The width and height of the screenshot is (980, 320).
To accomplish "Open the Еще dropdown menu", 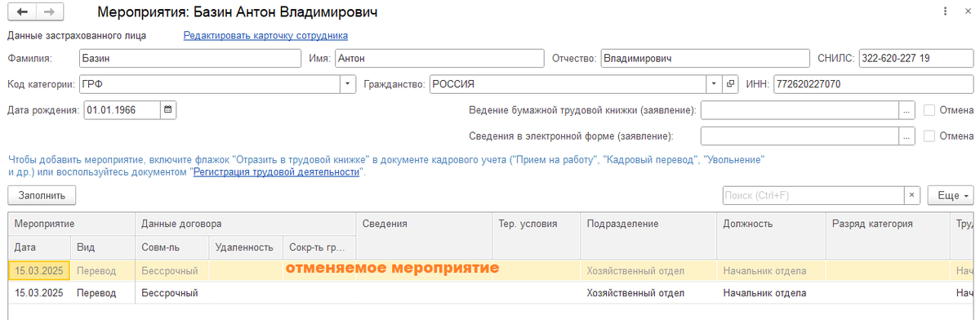I will pyautogui.click(x=951, y=196).
